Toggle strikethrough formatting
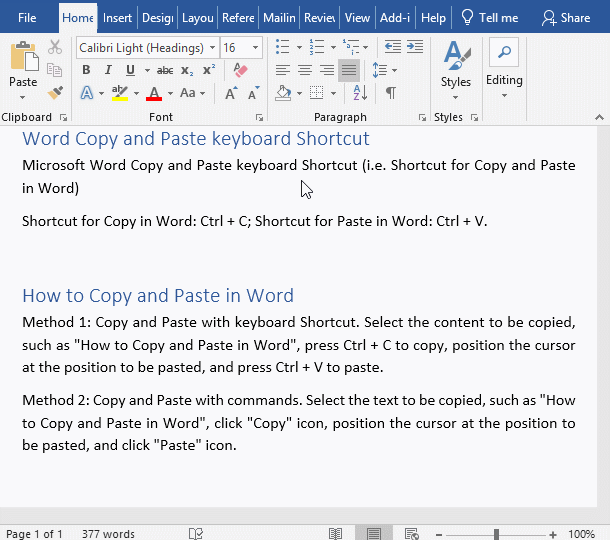Screen dimensions: 610x540 [165, 70]
